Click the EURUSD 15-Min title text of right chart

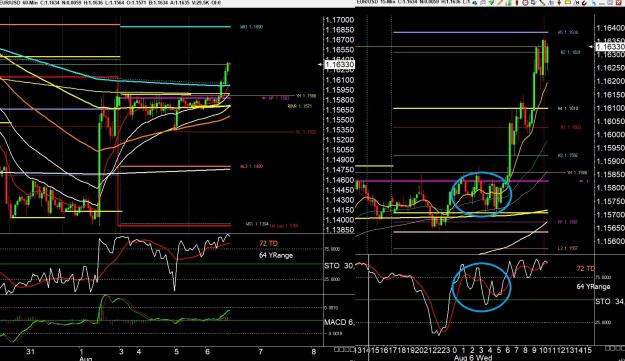tap(375, 2)
